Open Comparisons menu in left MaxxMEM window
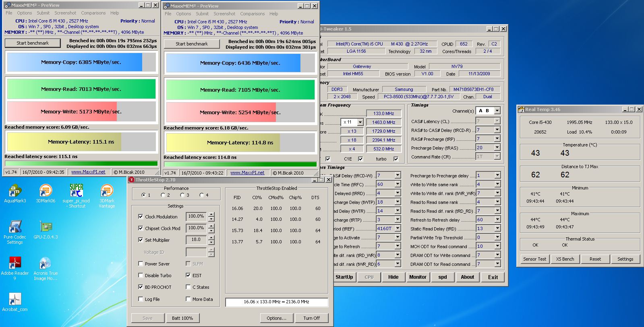The width and height of the screenshot is (644, 327). click(93, 13)
